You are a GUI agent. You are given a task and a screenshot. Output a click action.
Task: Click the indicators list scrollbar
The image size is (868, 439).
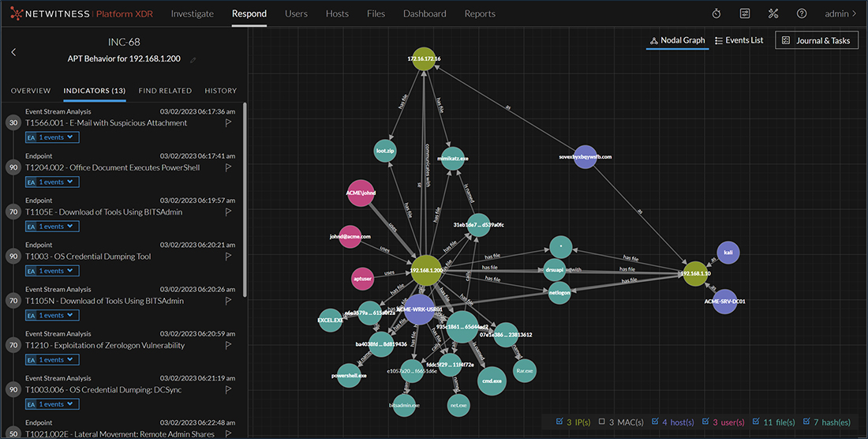[245, 199]
